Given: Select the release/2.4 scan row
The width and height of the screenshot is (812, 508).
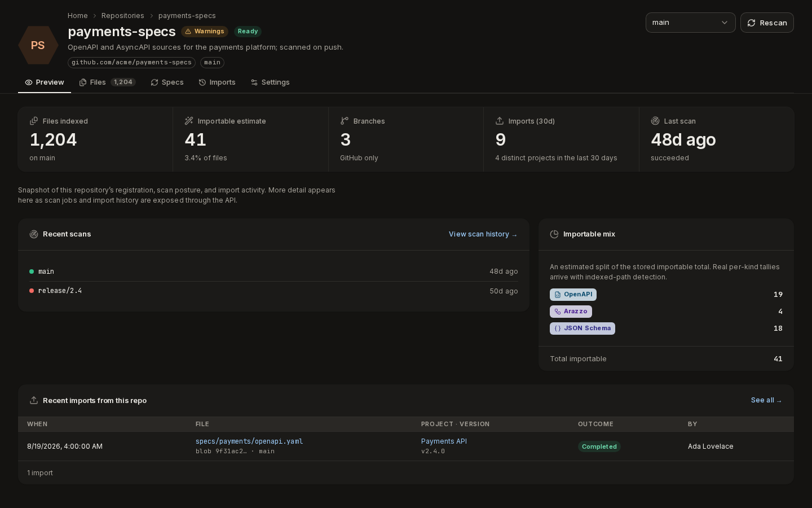Looking at the screenshot, I should 273,291.
